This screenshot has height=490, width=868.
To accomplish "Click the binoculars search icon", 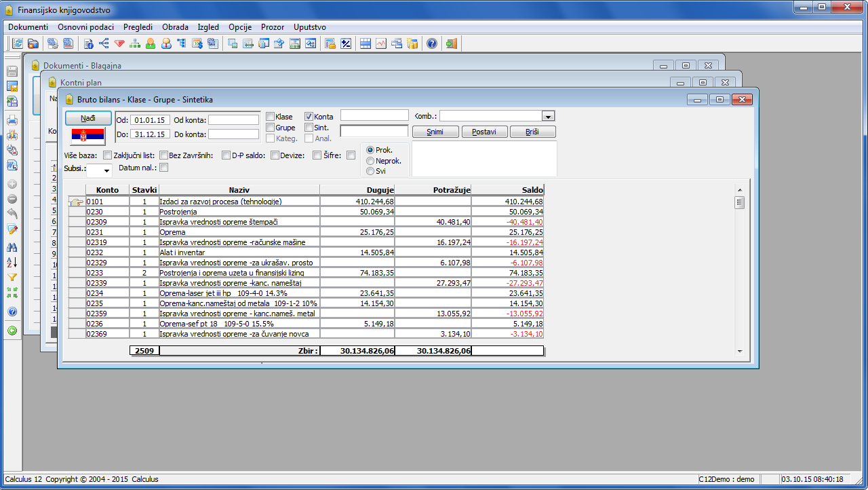I will [12, 248].
